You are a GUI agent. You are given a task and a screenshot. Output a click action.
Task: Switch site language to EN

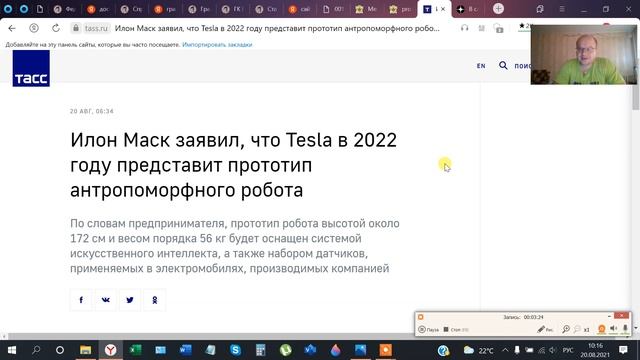click(481, 66)
